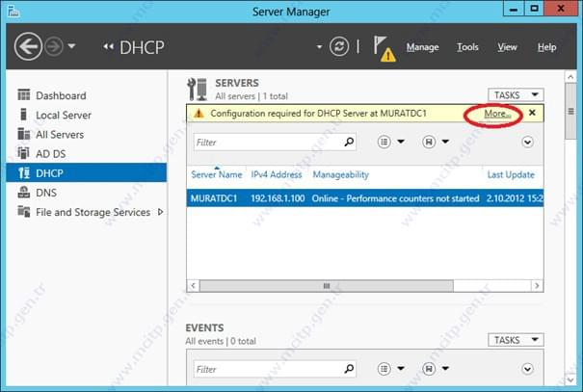Expand the Events filter chevron
Viewport: 583px width, 392px height.
pos(527,369)
